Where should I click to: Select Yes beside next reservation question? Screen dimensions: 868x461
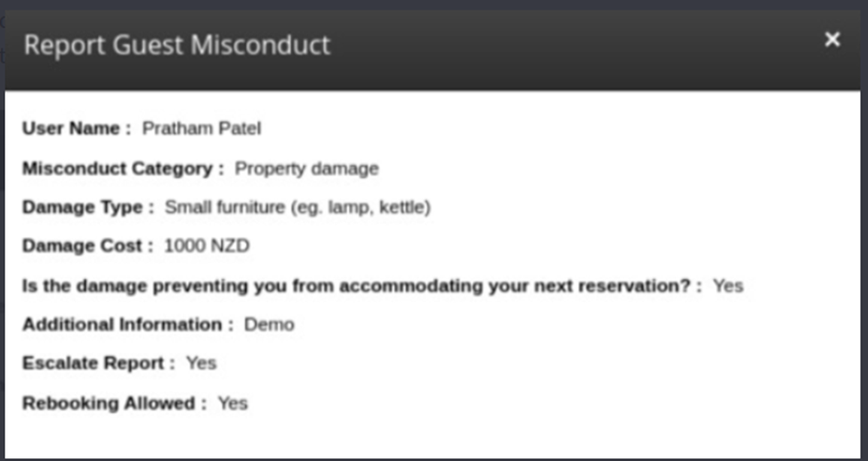pos(727,286)
